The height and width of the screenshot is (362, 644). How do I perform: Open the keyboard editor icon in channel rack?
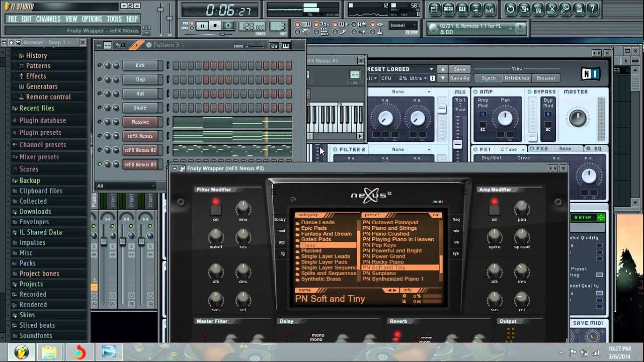pyautogui.click(x=286, y=45)
